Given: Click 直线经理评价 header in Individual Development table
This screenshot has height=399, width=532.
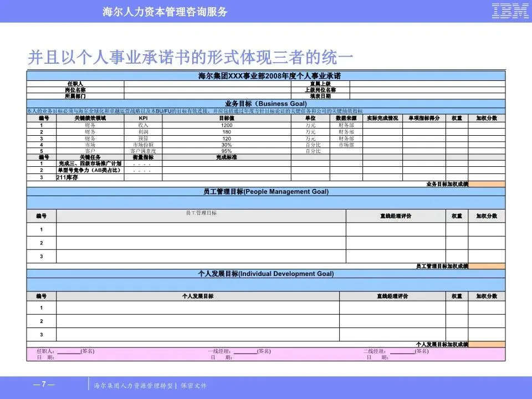Looking at the screenshot, I should pos(392,296).
